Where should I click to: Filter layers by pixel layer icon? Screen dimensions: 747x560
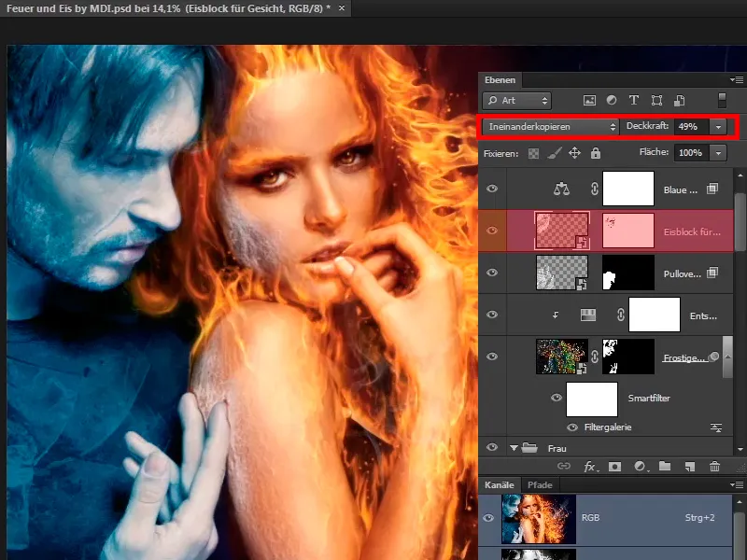pyautogui.click(x=589, y=101)
